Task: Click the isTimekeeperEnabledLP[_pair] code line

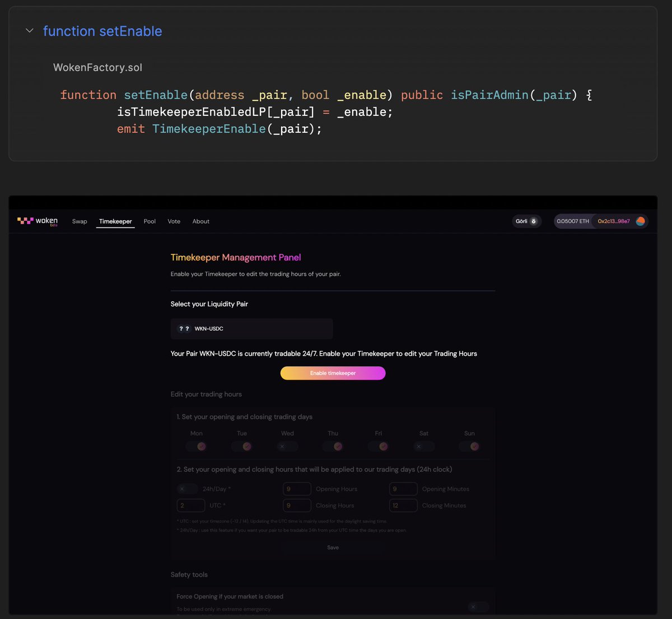Action: [255, 112]
